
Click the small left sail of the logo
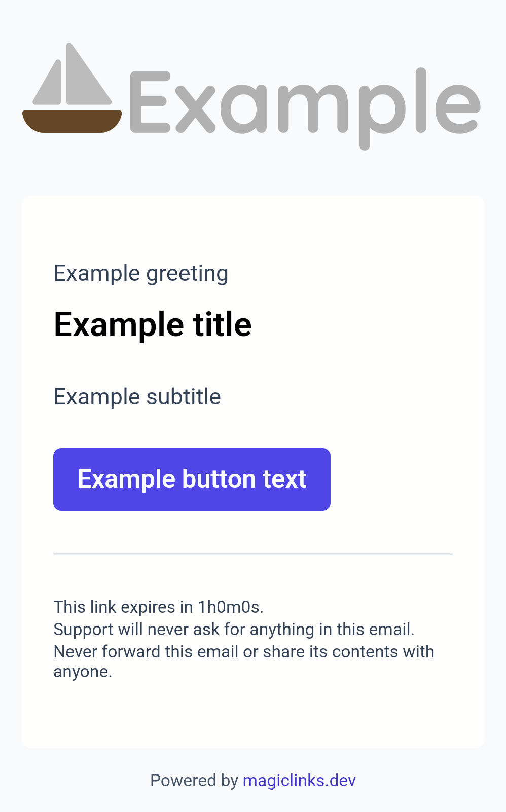[x=49, y=83]
